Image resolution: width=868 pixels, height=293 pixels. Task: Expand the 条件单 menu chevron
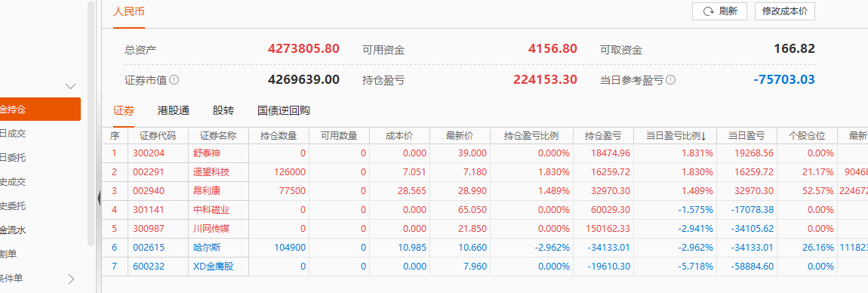[x=71, y=279]
